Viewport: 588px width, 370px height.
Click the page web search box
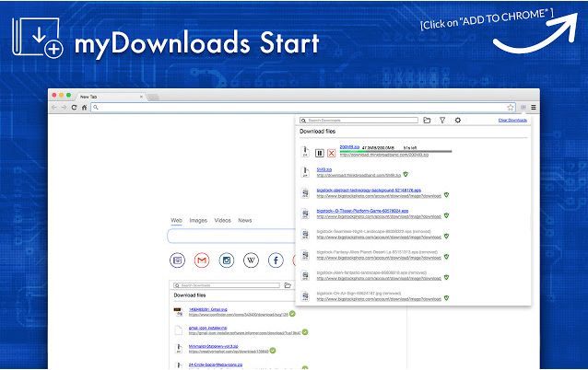click(231, 236)
